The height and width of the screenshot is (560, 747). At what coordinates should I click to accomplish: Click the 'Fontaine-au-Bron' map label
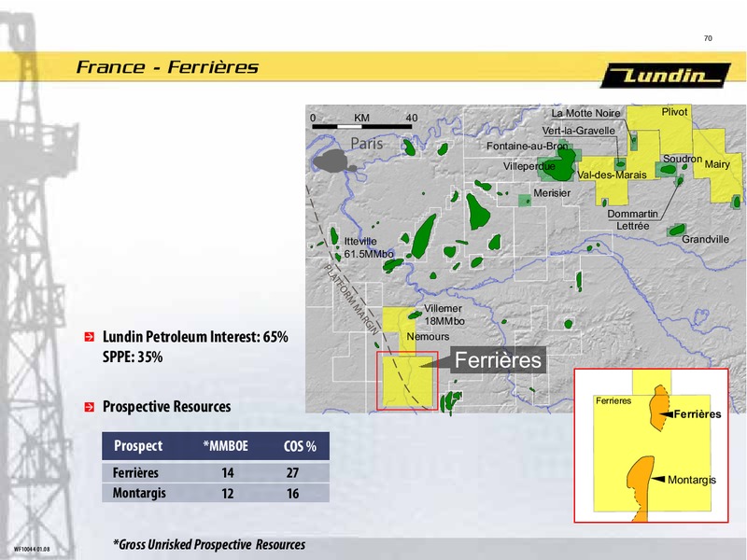(527, 147)
